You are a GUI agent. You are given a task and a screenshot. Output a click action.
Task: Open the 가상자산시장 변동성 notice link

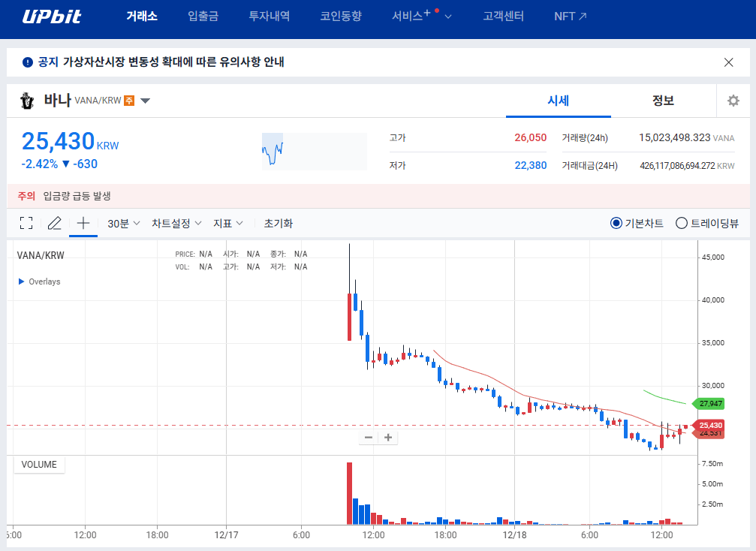173,62
